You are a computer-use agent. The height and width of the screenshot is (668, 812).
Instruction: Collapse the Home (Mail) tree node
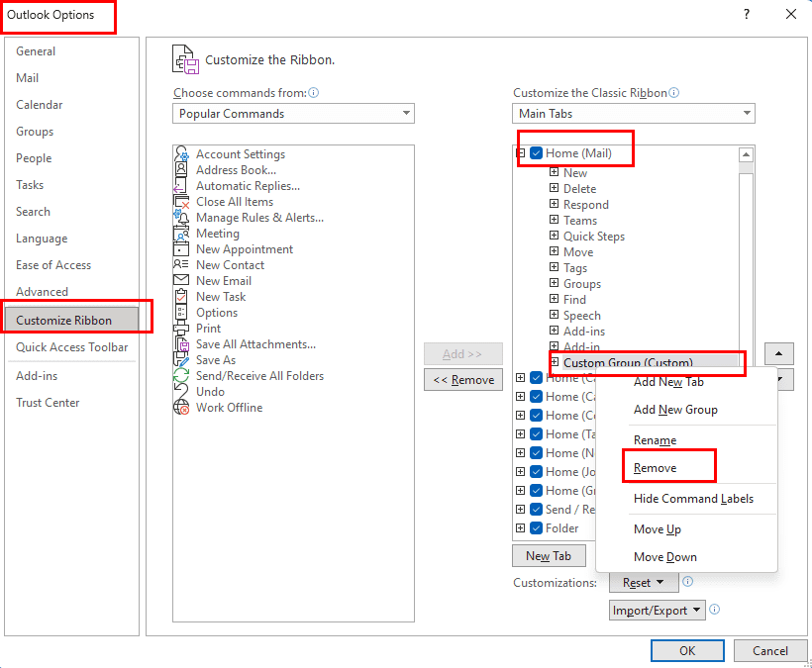tap(521, 153)
